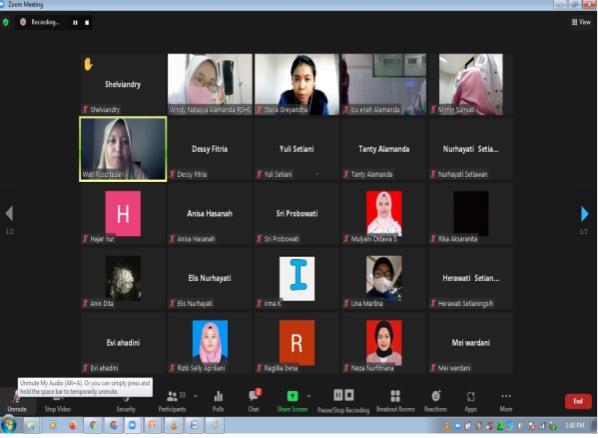The image size is (598, 438).
Task: Expand the Share Screen options arrow
Action: [x=309, y=396]
